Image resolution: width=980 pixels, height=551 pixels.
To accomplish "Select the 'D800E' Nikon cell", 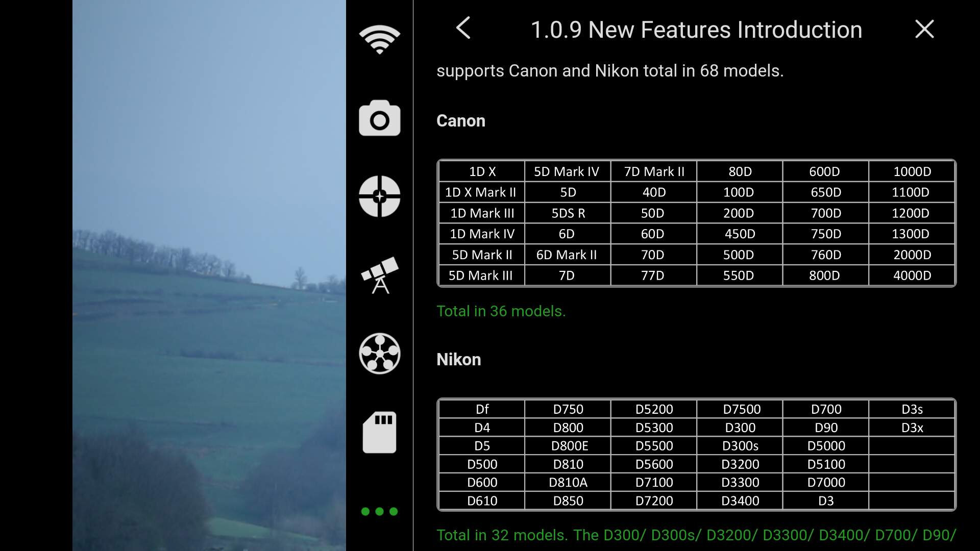I will [568, 446].
